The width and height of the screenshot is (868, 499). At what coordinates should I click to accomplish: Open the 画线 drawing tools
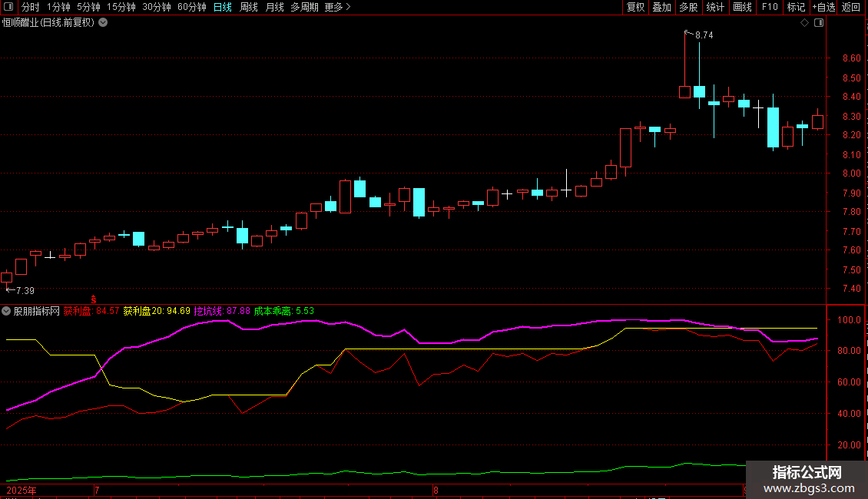[742, 7]
